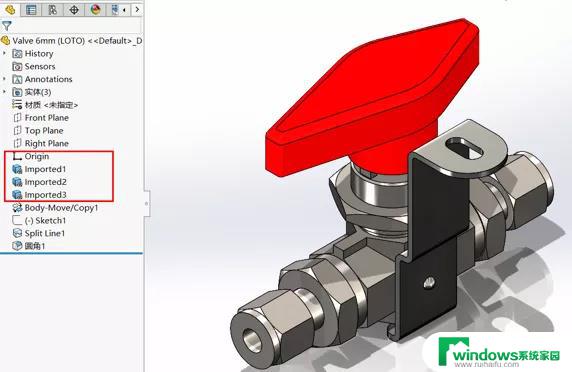Switch to the PropertyManager tab
This screenshot has height=372, width=572.
point(31,10)
